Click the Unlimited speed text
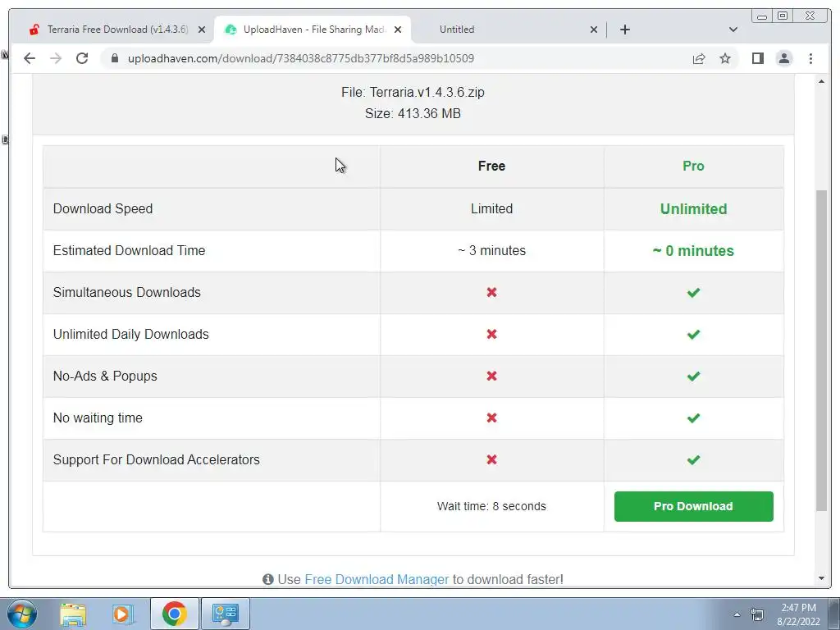Viewport: 840px width, 630px height. click(693, 209)
